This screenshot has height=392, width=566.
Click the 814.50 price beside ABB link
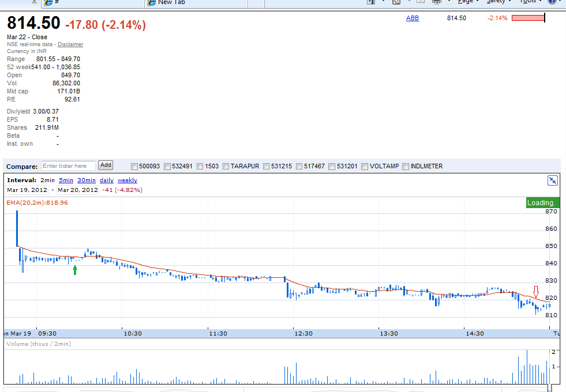pyautogui.click(x=456, y=18)
